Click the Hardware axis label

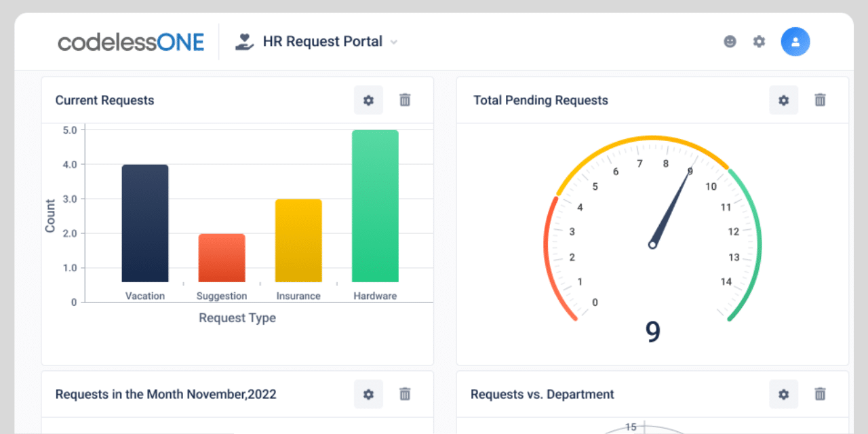[x=375, y=296]
